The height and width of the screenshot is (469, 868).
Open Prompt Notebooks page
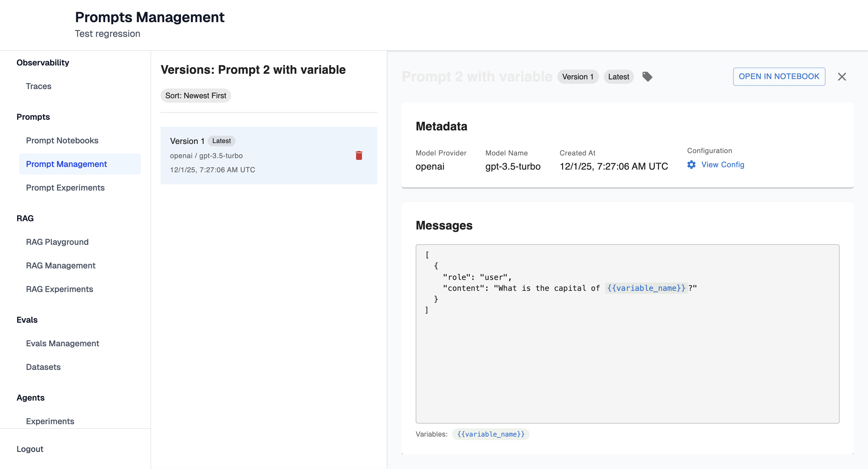[x=62, y=140]
